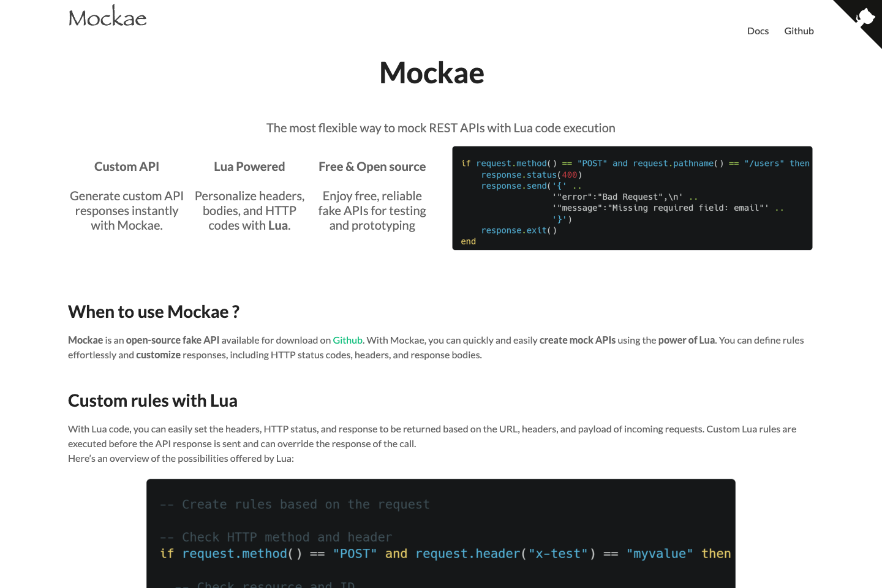Click the Custom API column heading
Viewport: 882px width, 588px height.
(126, 166)
